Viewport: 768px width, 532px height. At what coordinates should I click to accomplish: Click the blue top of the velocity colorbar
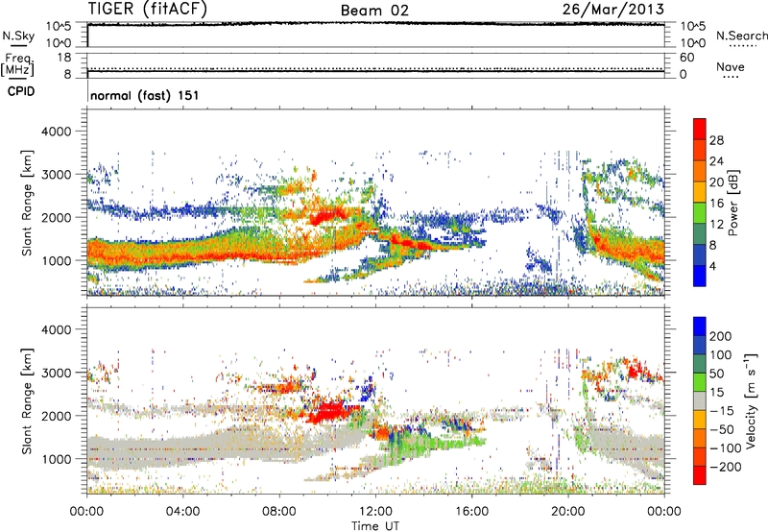click(x=700, y=326)
